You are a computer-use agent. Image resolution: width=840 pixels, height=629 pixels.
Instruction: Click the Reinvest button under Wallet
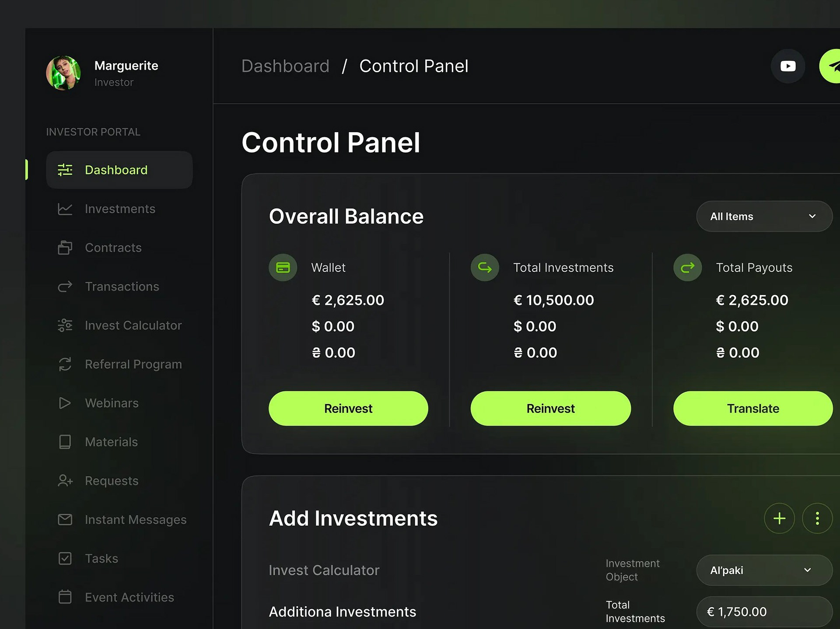click(348, 408)
